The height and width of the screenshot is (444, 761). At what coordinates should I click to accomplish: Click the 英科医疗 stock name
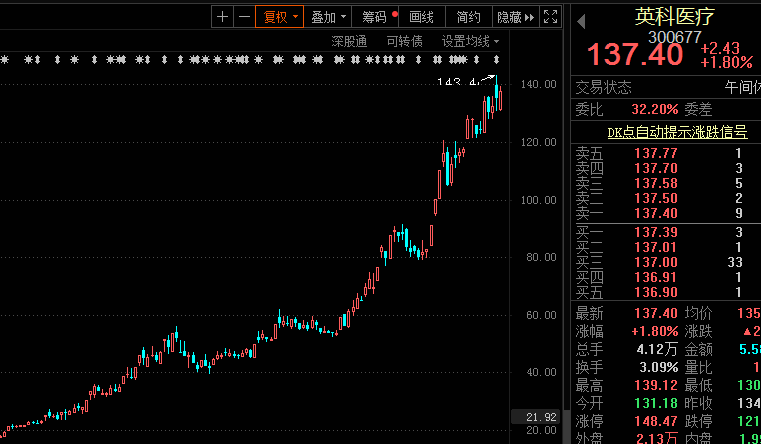pyautogui.click(x=675, y=17)
